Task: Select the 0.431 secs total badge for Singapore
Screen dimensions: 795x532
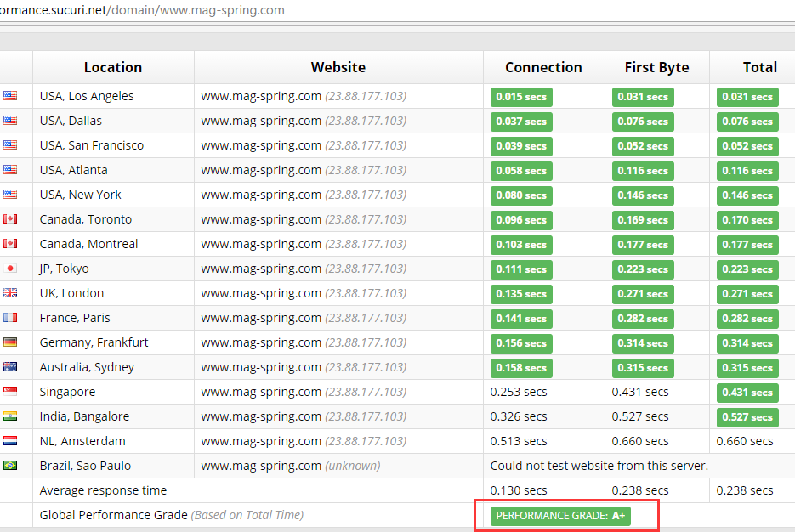Action: pyautogui.click(x=747, y=393)
